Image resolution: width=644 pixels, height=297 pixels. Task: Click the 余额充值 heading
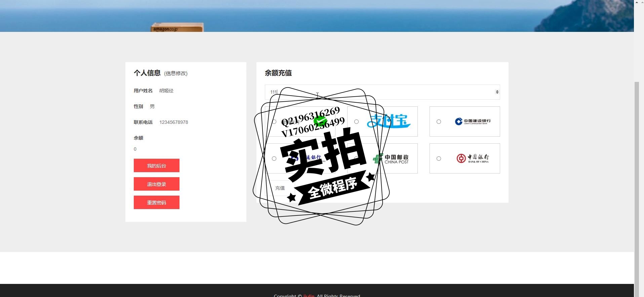point(278,73)
